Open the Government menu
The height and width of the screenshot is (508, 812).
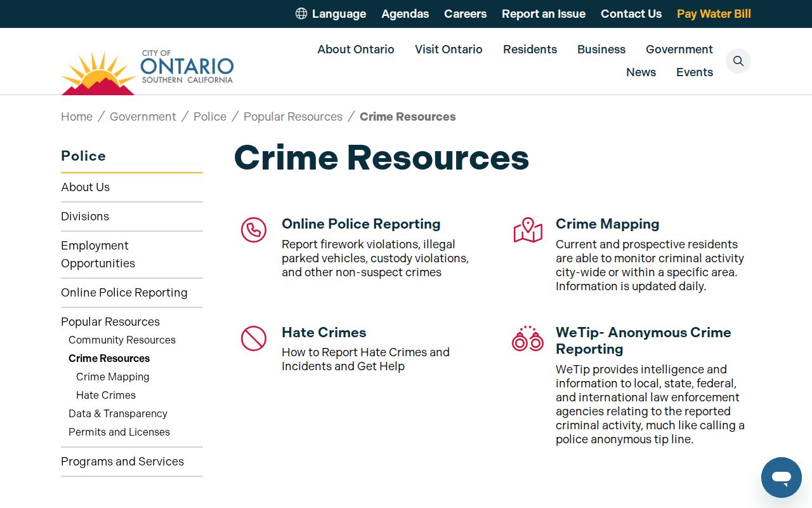click(x=679, y=50)
